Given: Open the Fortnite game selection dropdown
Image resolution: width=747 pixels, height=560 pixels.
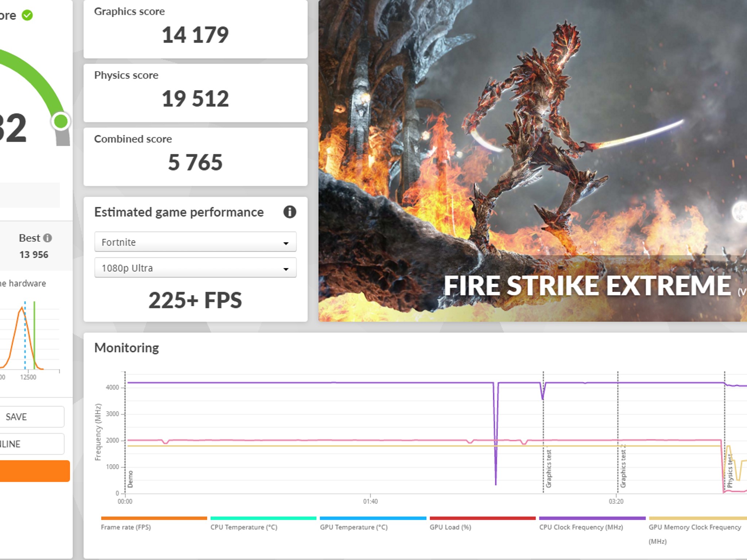Looking at the screenshot, I should (195, 242).
